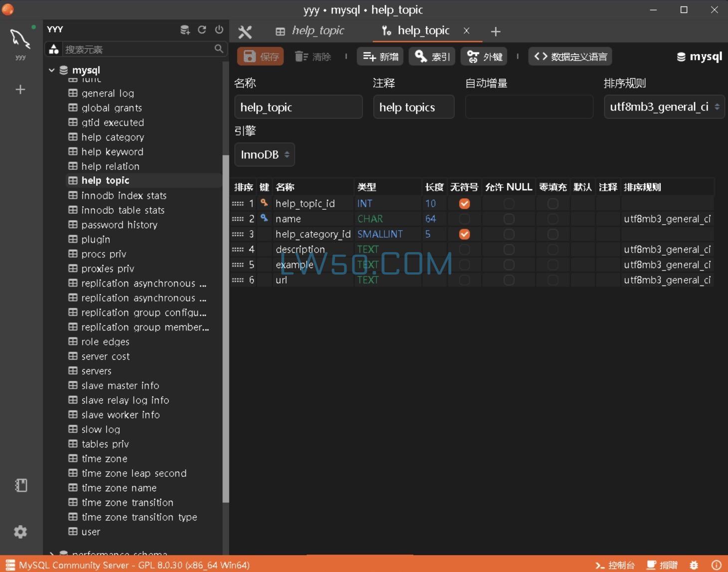Open the collation dropdown utf8mb3_general_ci

point(664,107)
